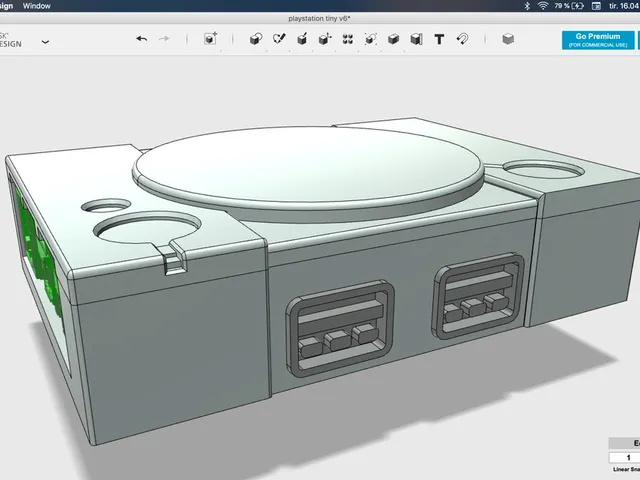Open Bluetooth status in menu bar
This screenshot has height=480, width=640.
[x=527, y=6]
